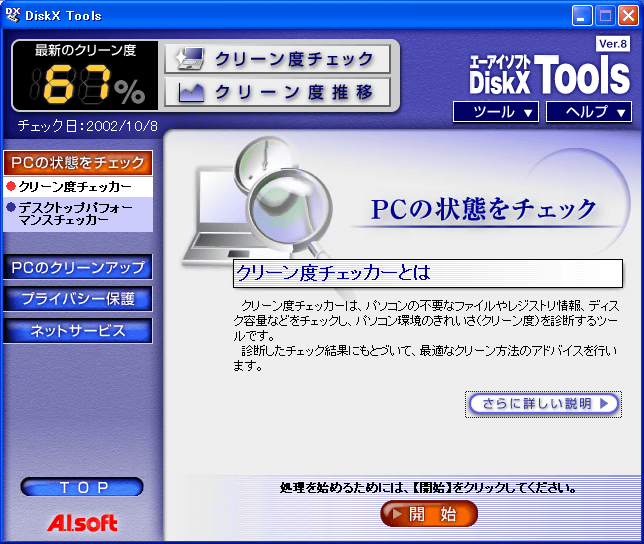Open the ヘルプ dropdown menu

click(x=589, y=112)
